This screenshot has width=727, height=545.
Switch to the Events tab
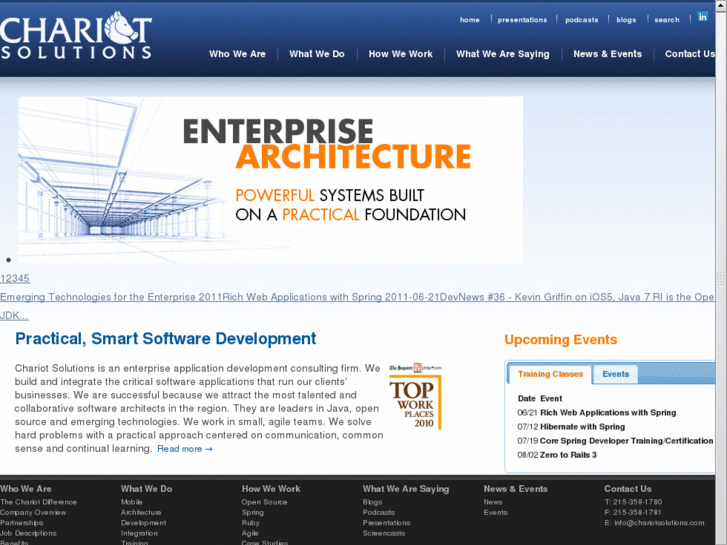point(615,374)
